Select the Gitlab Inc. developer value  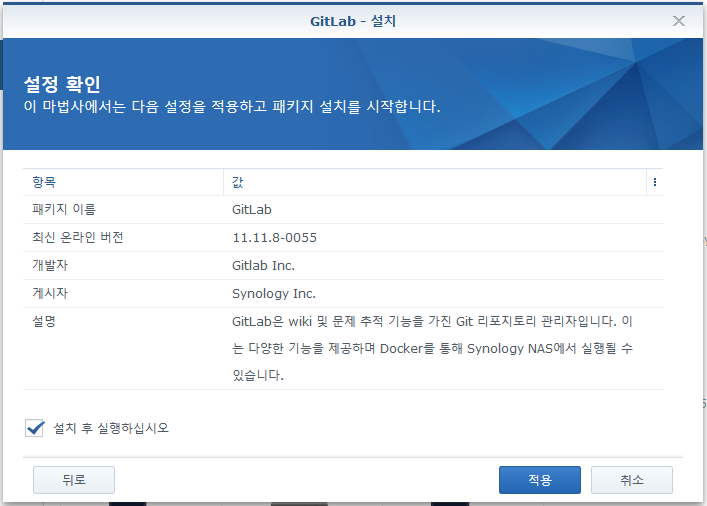click(263, 266)
